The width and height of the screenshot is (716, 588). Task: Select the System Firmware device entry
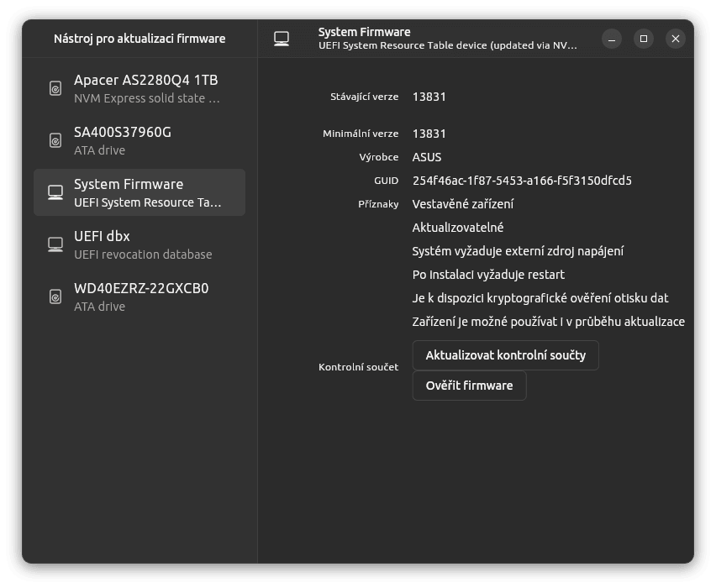[x=139, y=192]
